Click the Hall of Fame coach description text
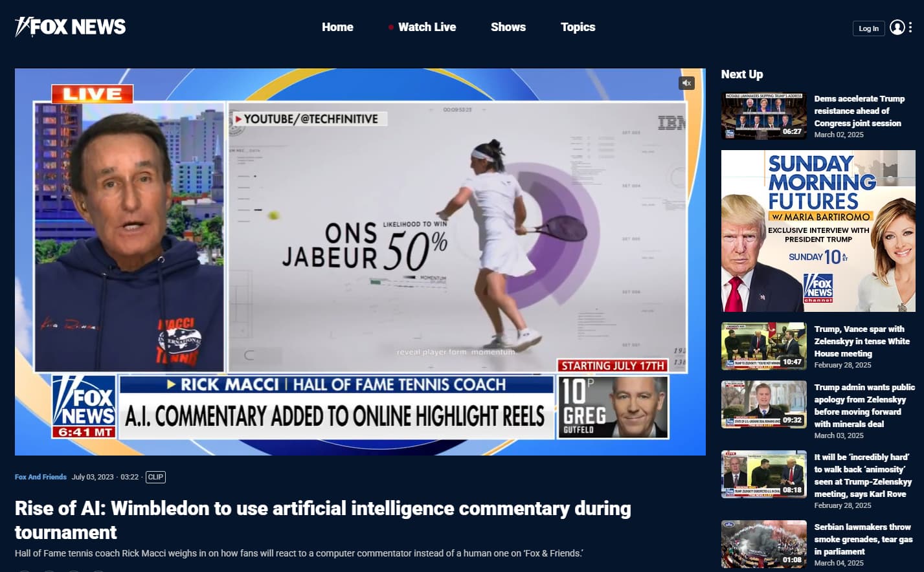Viewport: 924px width, 572px height. click(x=299, y=553)
